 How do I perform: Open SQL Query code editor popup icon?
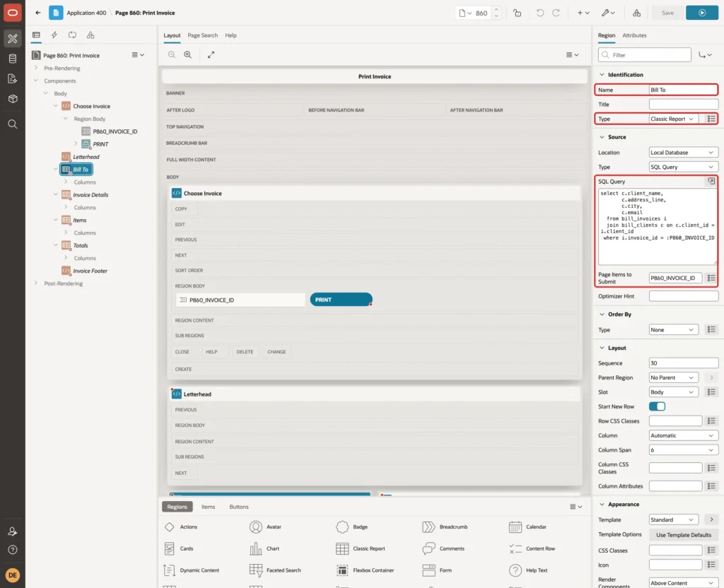pyautogui.click(x=711, y=182)
